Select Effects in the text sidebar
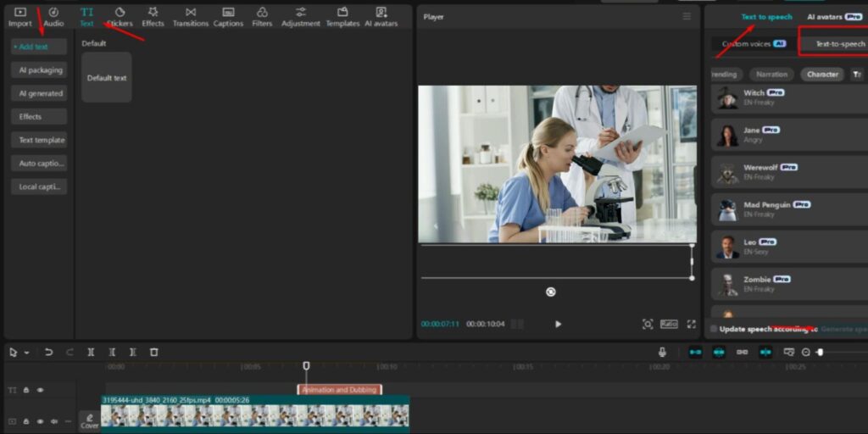 point(39,117)
